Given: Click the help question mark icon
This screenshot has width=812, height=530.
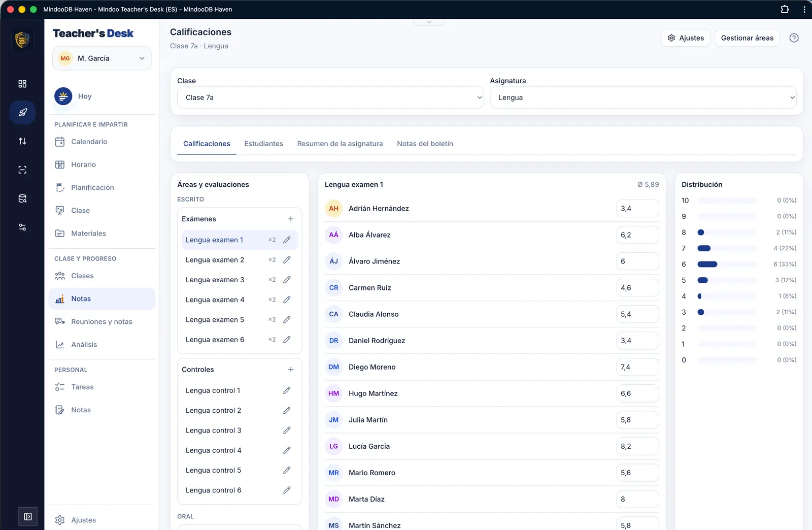Looking at the screenshot, I should 794,38.
